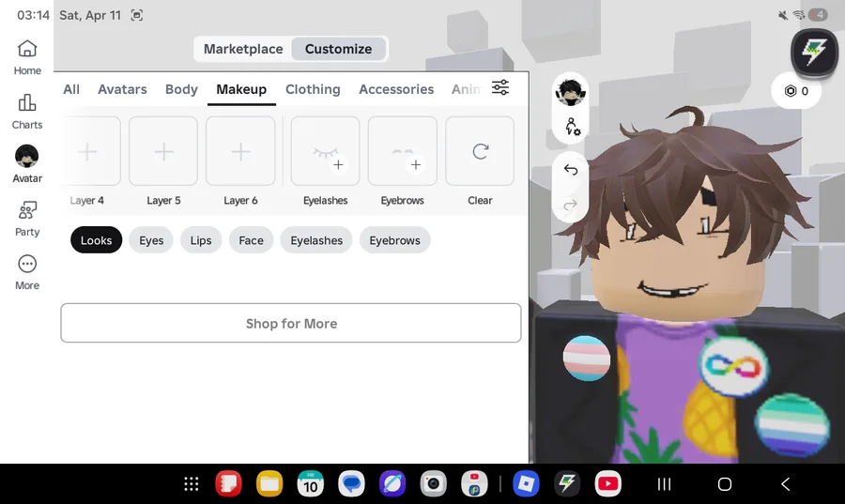Open the Calendar app showing 10
Viewport: 845px width, 504px height.
click(x=311, y=484)
